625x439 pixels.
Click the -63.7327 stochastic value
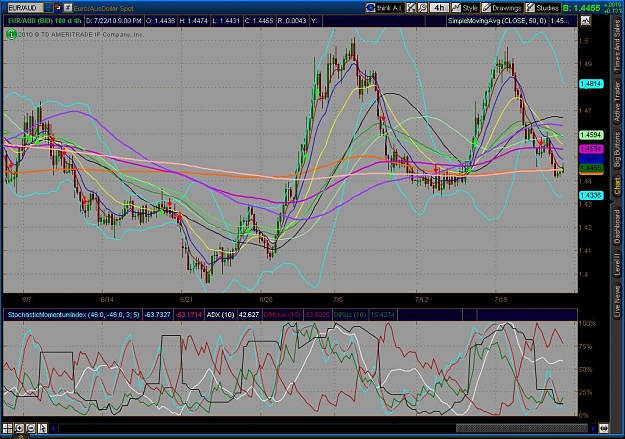(157, 315)
